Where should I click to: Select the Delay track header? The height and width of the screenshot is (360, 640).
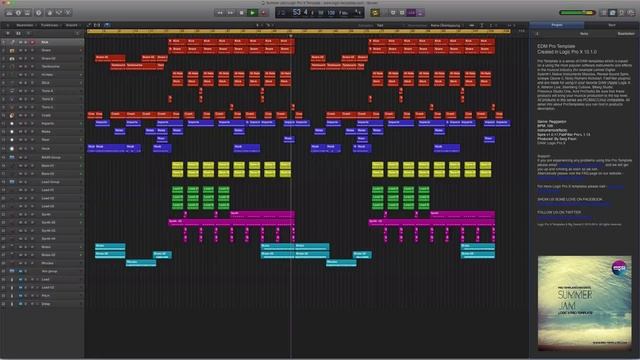[x=42, y=304]
